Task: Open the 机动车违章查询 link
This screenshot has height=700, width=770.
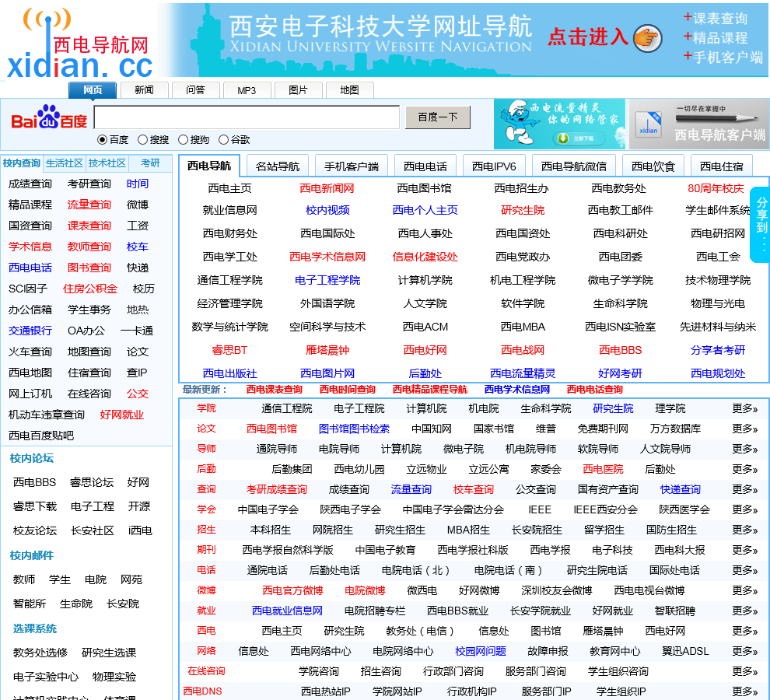Action: coord(46,415)
